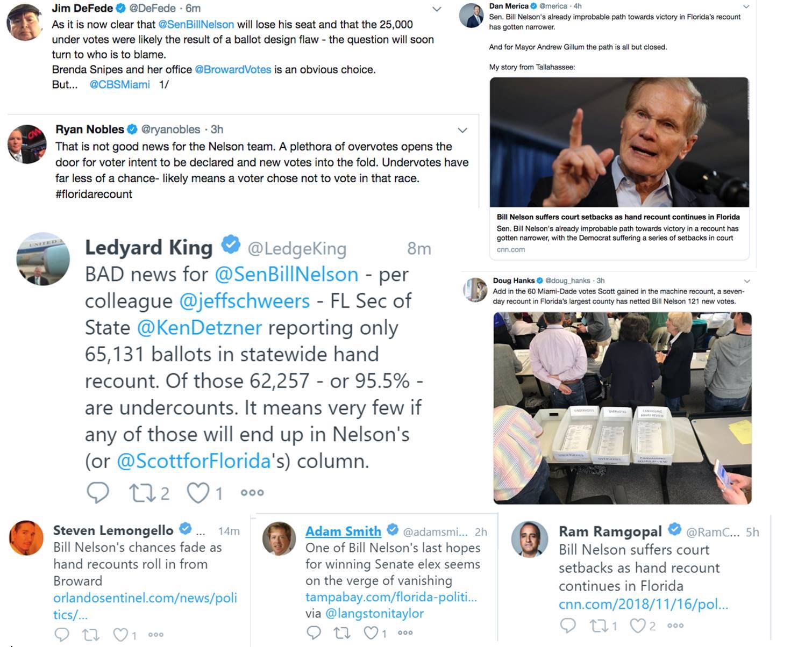Open the @BrowardVotes mention link

233,69
